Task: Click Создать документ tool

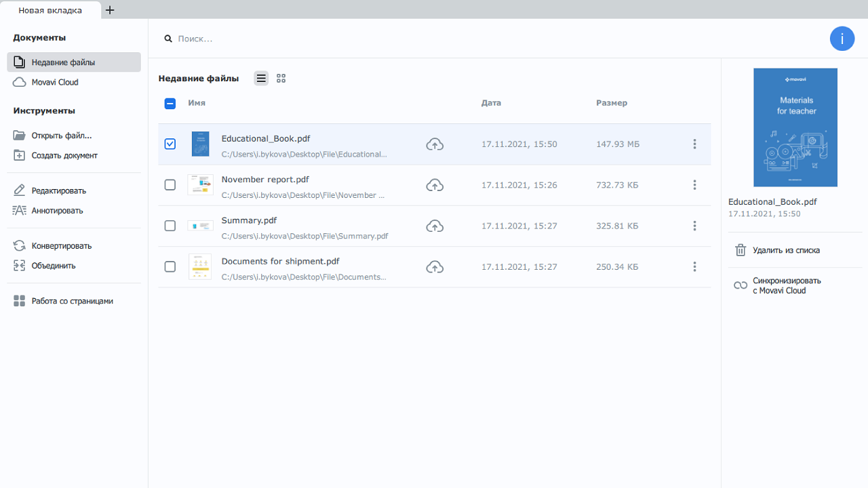Action: [x=74, y=155]
